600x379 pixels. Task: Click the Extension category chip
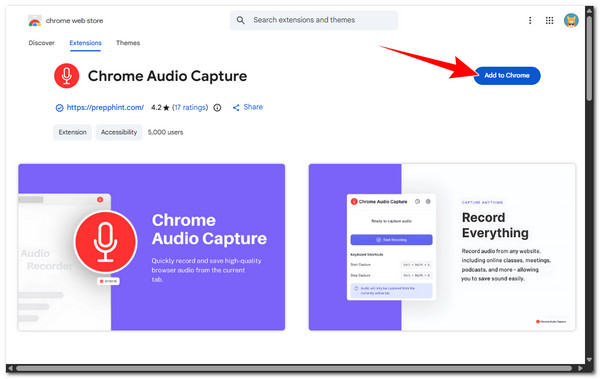point(72,132)
